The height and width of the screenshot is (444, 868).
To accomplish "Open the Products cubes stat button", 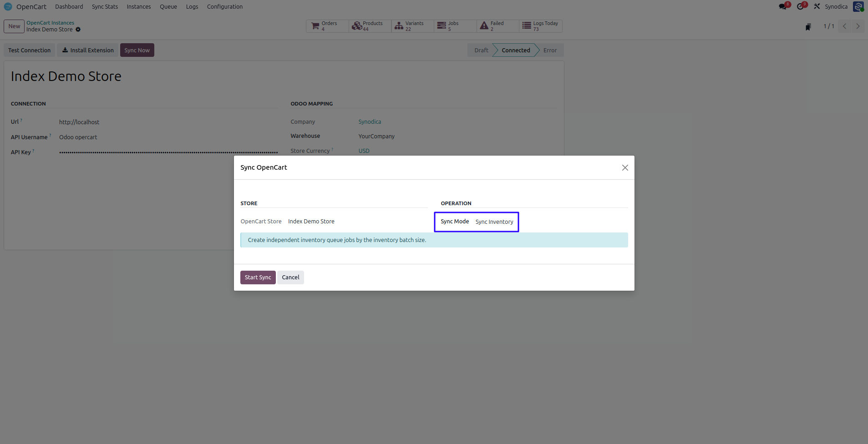I will [370, 26].
